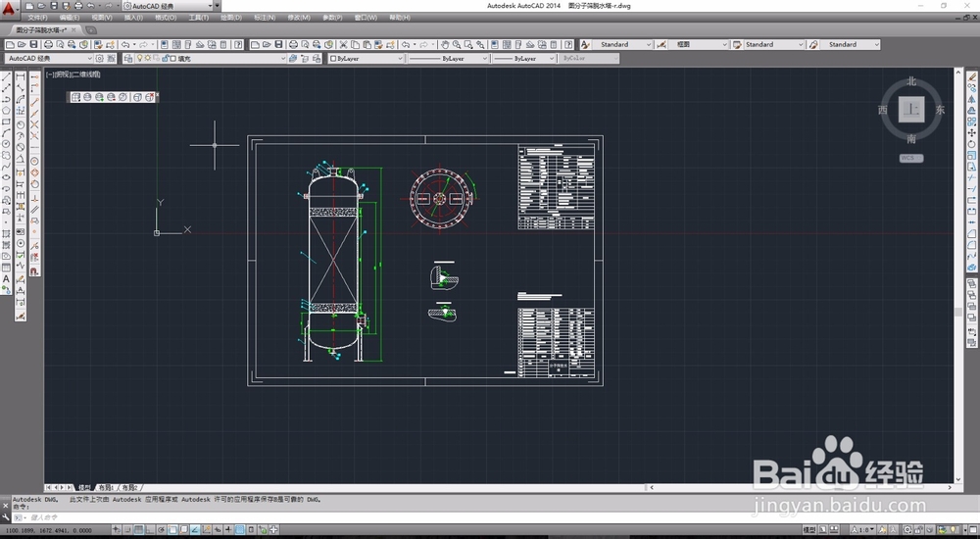980x539 pixels.
Task: Select the Polyline draw tool
Action: tap(6, 99)
